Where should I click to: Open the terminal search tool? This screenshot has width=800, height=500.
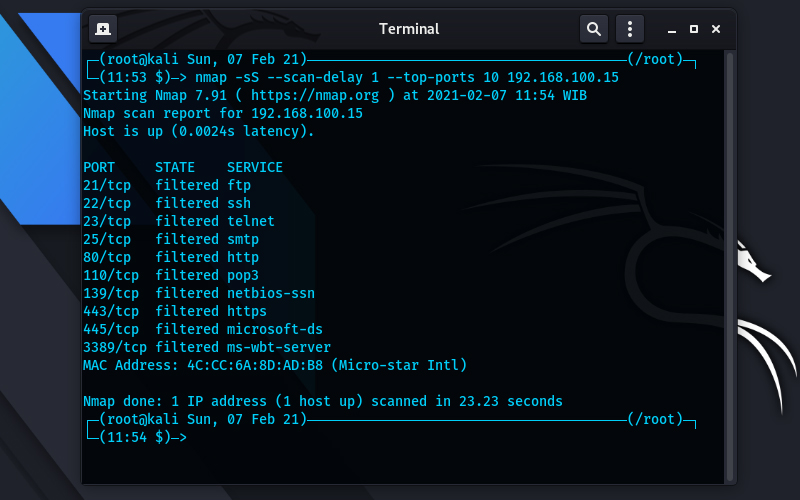tap(593, 29)
